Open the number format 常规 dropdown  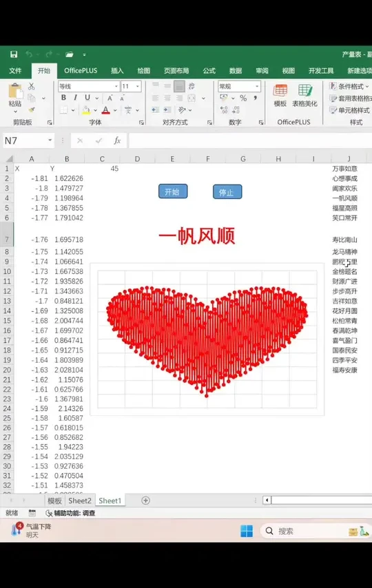pyautogui.click(x=257, y=86)
